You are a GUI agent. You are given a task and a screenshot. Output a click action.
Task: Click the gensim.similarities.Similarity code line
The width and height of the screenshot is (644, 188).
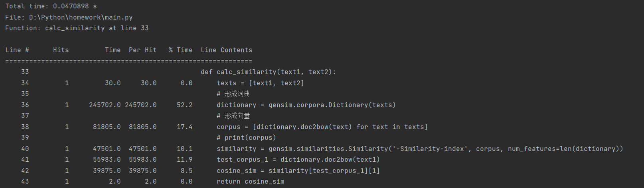tap(419, 149)
